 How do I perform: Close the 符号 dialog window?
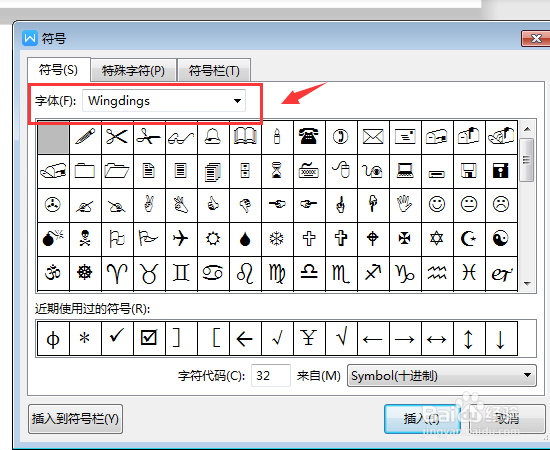tap(535, 38)
